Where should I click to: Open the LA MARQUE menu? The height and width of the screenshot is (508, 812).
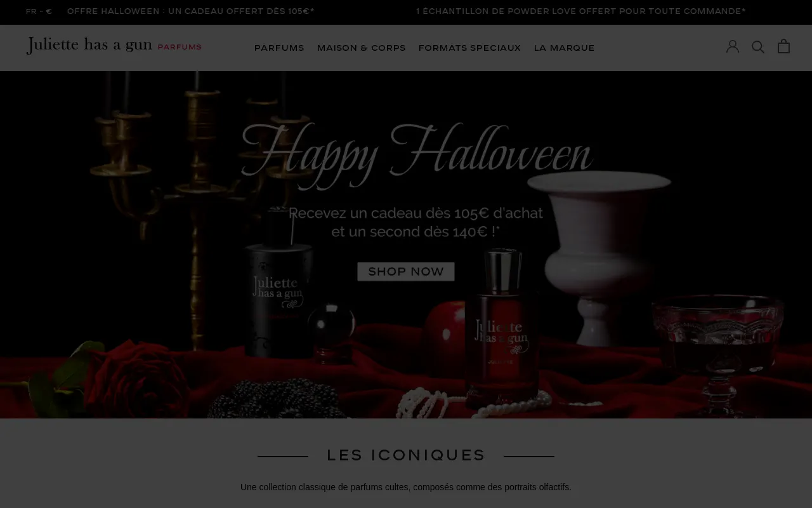pyautogui.click(x=564, y=48)
